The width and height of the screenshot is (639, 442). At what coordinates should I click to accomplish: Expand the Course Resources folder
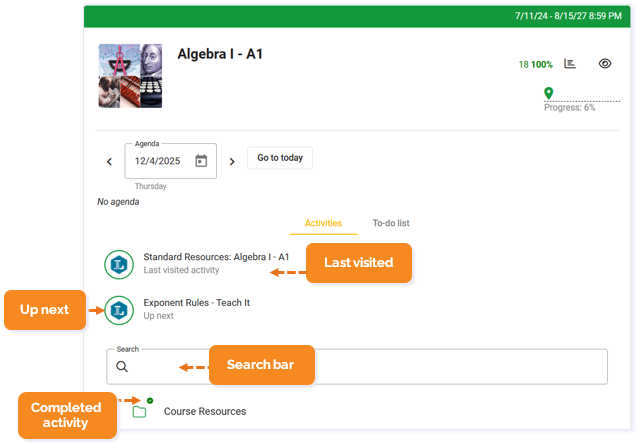(x=204, y=411)
